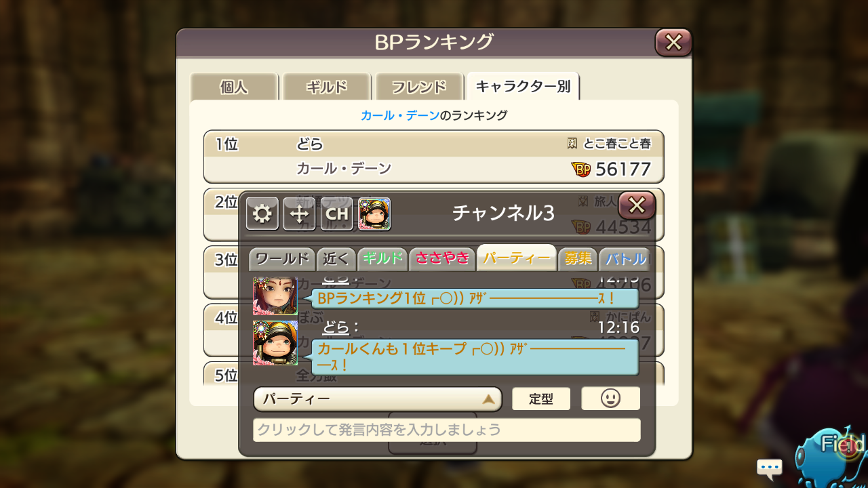Click the カール・デーン character link
The width and height of the screenshot is (868, 488).
(400, 116)
